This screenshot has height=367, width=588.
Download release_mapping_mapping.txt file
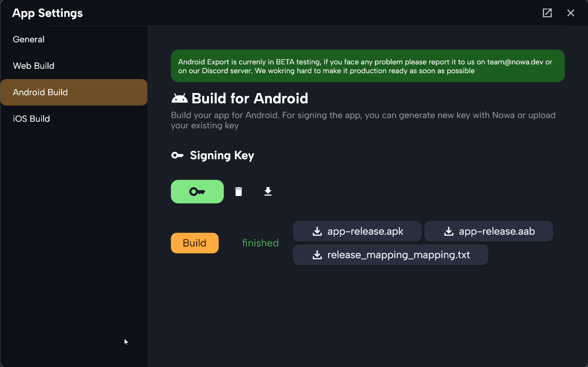391,255
